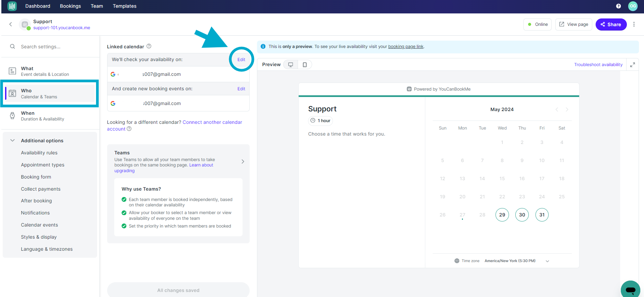Collapse the Additional options section
Screen dimensions: 644x297
pyautogui.click(x=12, y=140)
